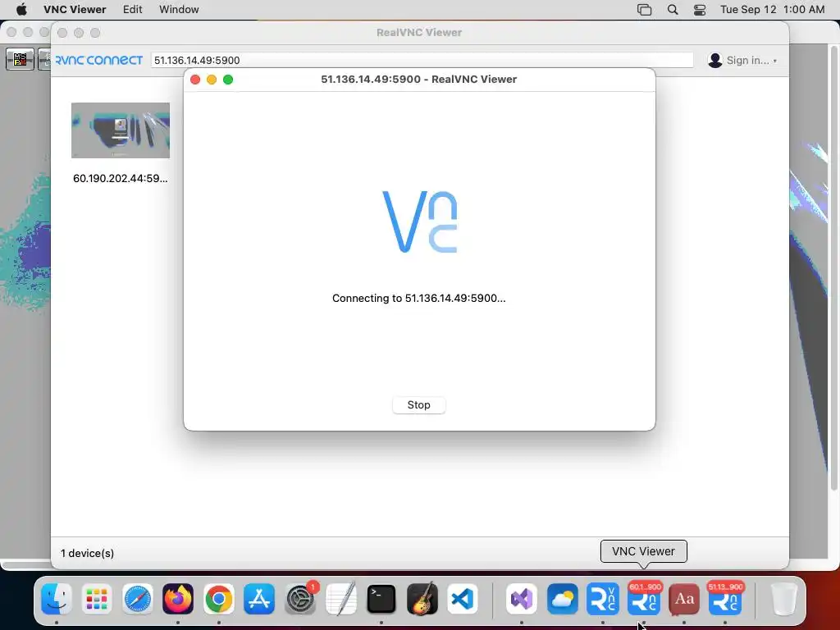Click the RealVNC Viewer main window title
This screenshot has width=840, height=630.
(419, 33)
